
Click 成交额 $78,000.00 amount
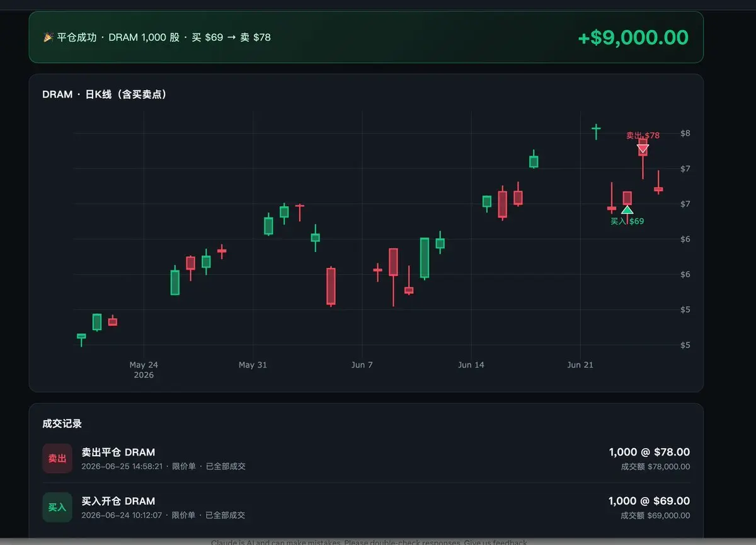click(x=655, y=467)
